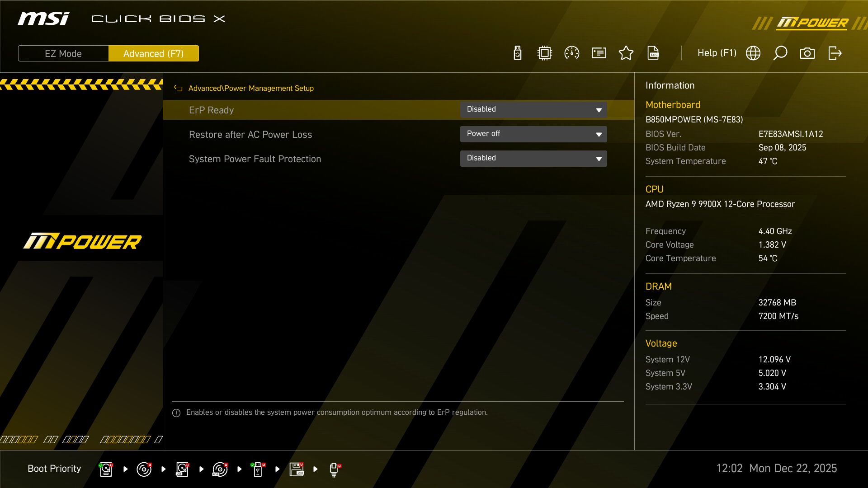
Task: View the BIOS change LOG
Action: [x=653, y=53]
